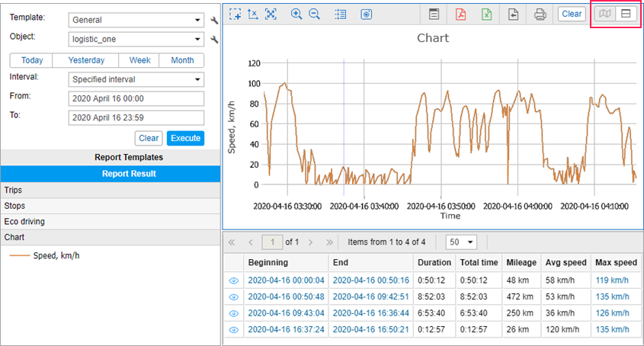Toggle the chart legend list icon

click(340, 14)
